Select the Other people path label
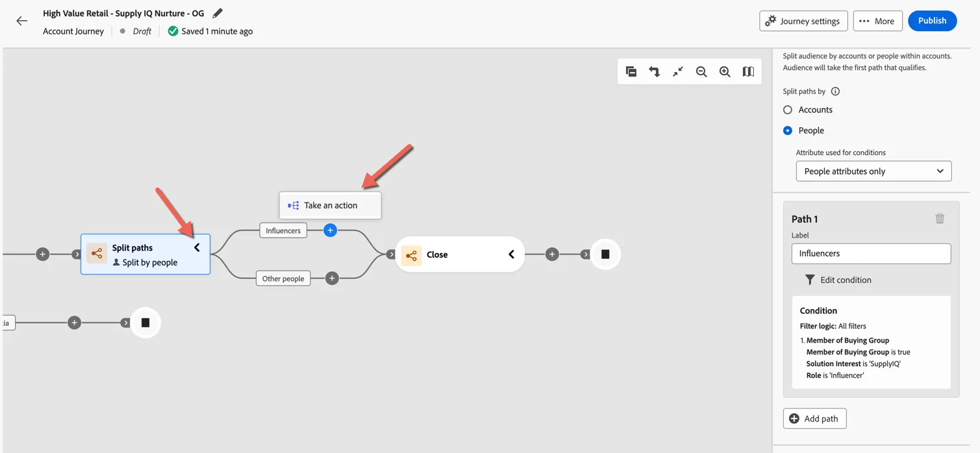Image resolution: width=980 pixels, height=453 pixels. [x=283, y=278]
